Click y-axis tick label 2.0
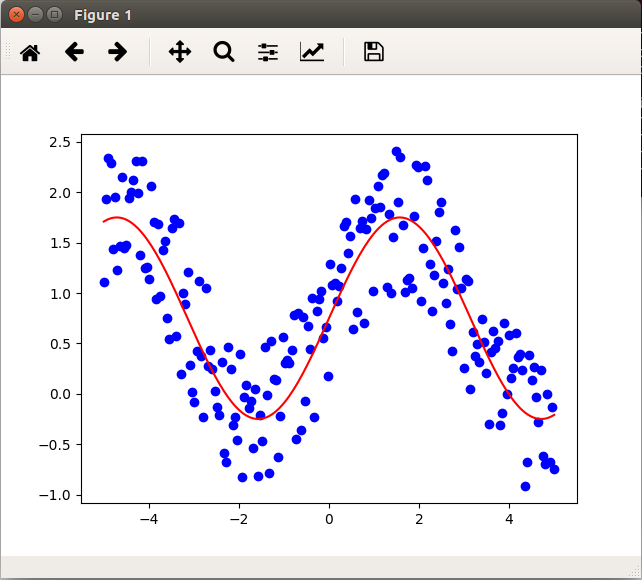Screen dimensions: 642x580 click(60, 193)
